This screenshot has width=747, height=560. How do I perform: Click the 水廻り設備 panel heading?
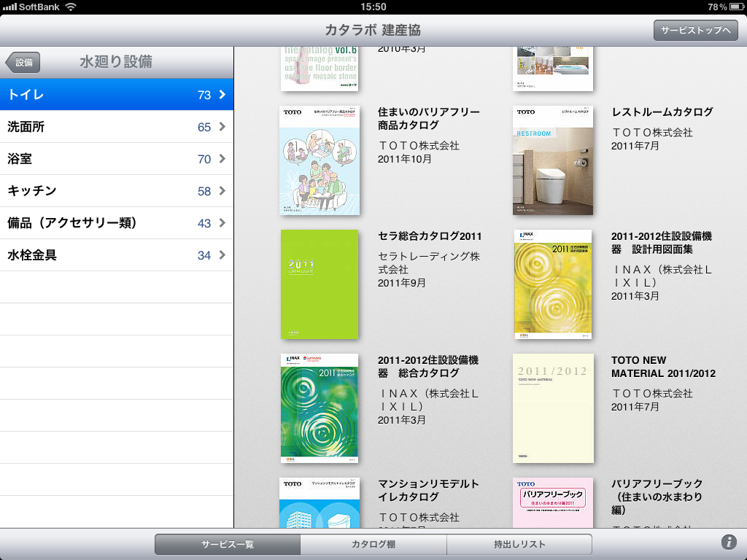point(116,62)
